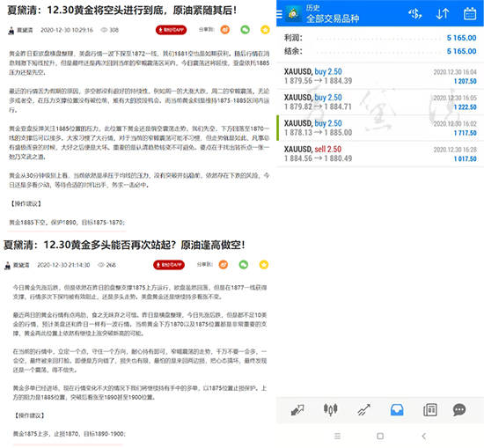484x448 pixels.
Task: Click the author avatar in second article
Action: (x=8, y=265)
